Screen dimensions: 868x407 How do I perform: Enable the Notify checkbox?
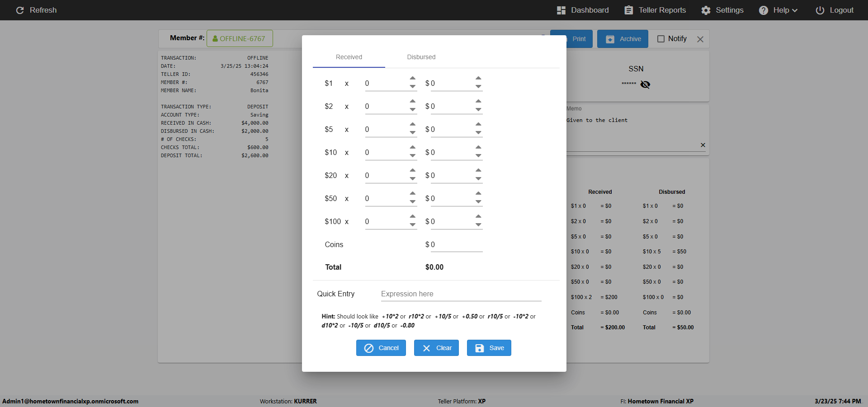661,39
